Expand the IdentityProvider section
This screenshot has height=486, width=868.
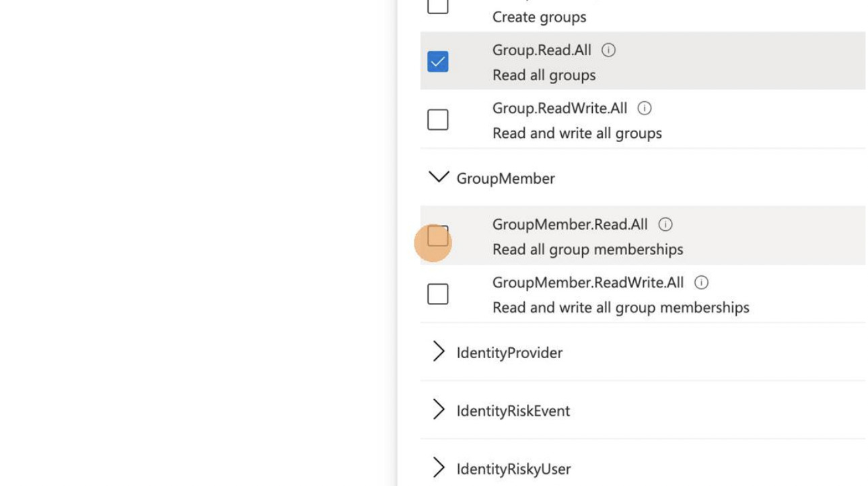(439, 352)
